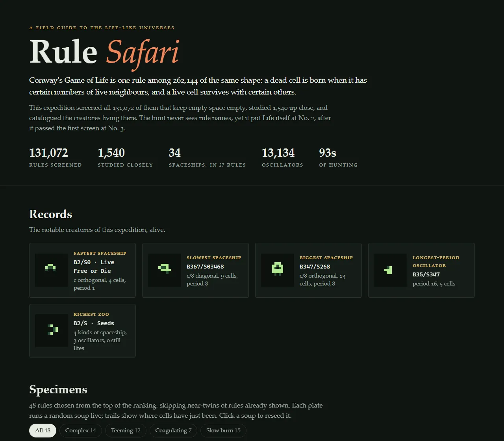This screenshot has width=504, height=441.
Task: Click the Fastest Spaceship animation thumbnail
Action: tap(52, 270)
